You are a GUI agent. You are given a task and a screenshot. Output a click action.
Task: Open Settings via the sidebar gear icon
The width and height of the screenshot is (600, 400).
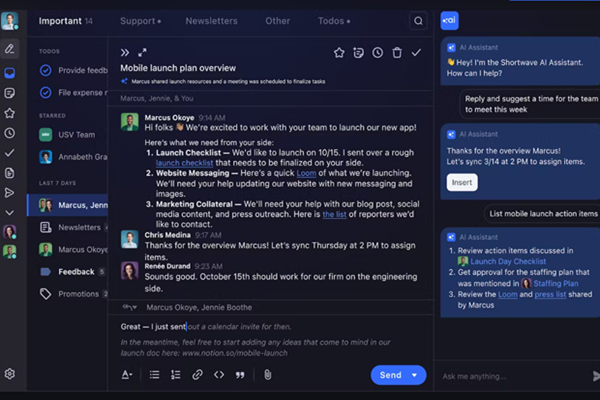coord(10,374)
